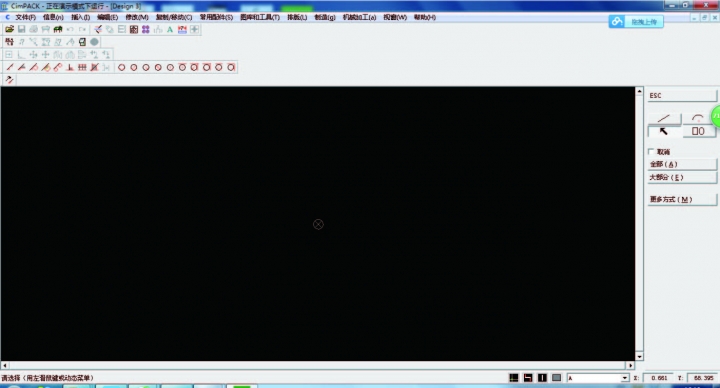Click the dimension measurement toolbar icon

pyautogui.click(x=182, y=29)
